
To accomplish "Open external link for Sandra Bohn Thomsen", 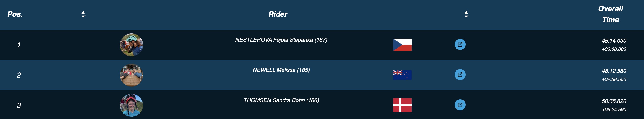I will pyautogui.click(x=460, y=105).
